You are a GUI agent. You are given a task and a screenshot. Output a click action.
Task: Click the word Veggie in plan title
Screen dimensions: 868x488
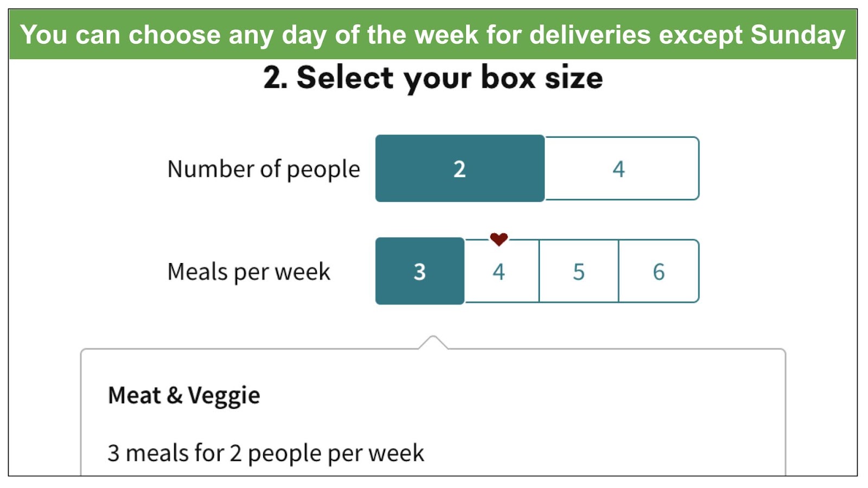pyautogui.click(x=224, y=396)
